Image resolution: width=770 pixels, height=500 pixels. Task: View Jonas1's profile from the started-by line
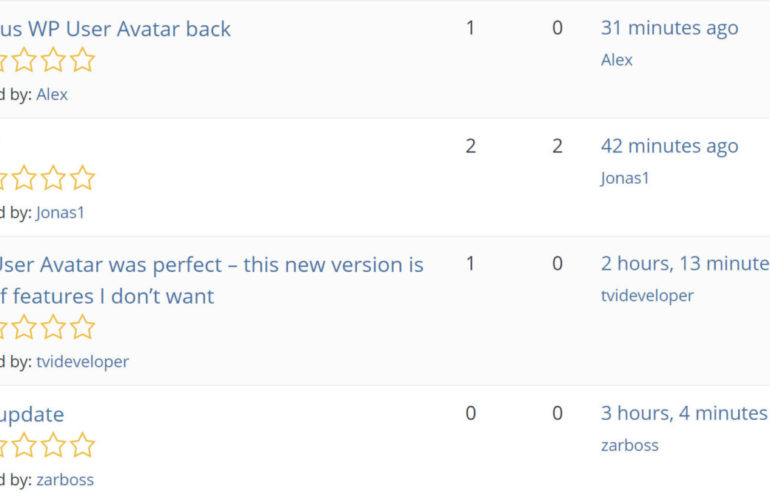(62, 212)
